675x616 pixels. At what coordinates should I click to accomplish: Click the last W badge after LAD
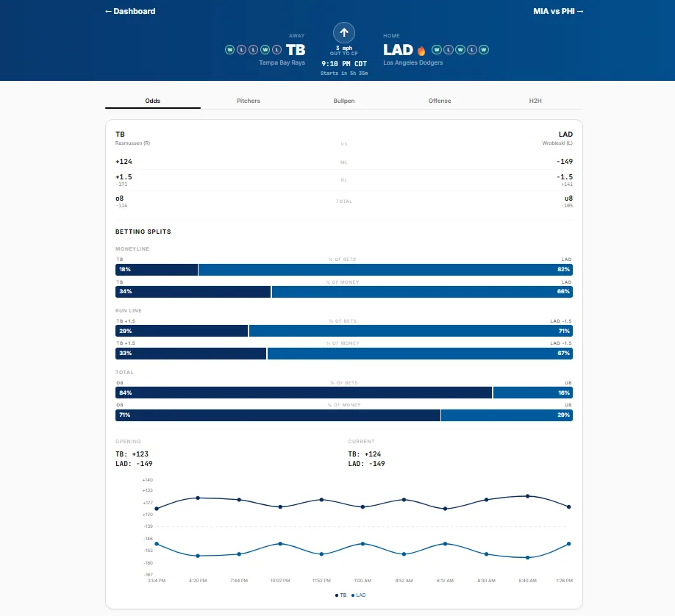coord(484,50)
